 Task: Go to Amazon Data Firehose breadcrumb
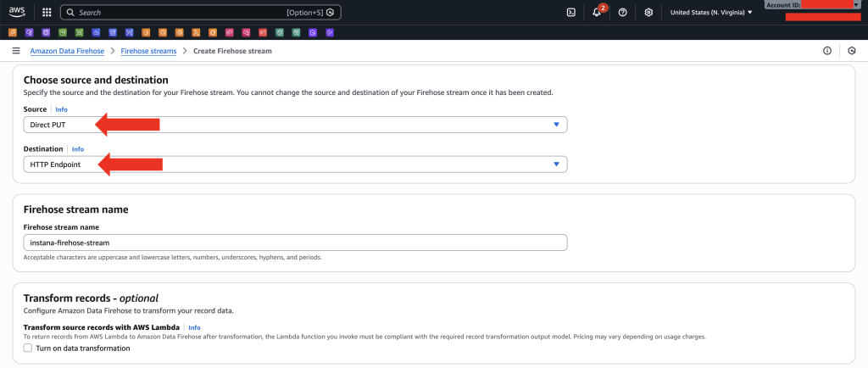67,51
